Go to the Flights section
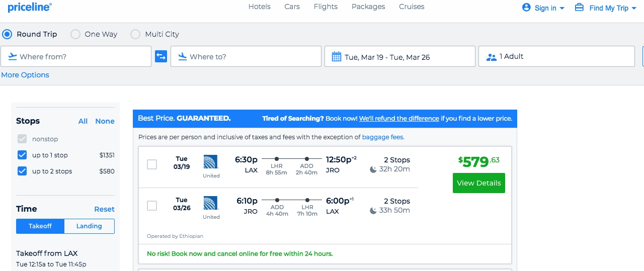 [x=326, y=7]
